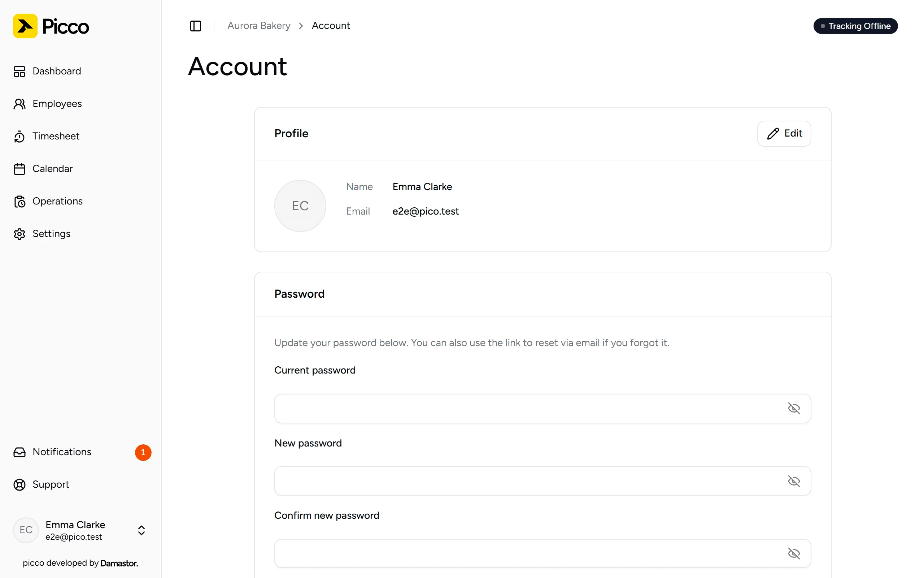Click the Calendar icon in sidebar
Screen dimensions: 924x578
click(19, 169)
